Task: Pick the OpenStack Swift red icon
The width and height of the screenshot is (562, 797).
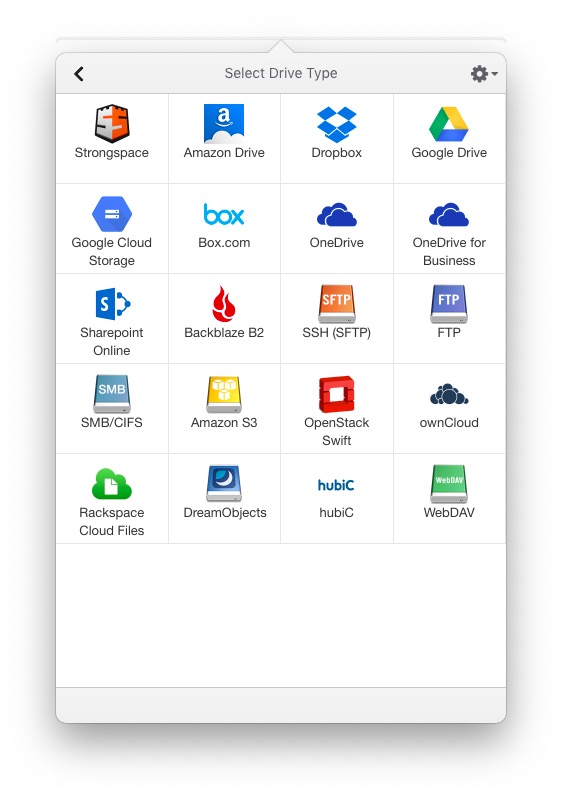Action: (336, 394)
